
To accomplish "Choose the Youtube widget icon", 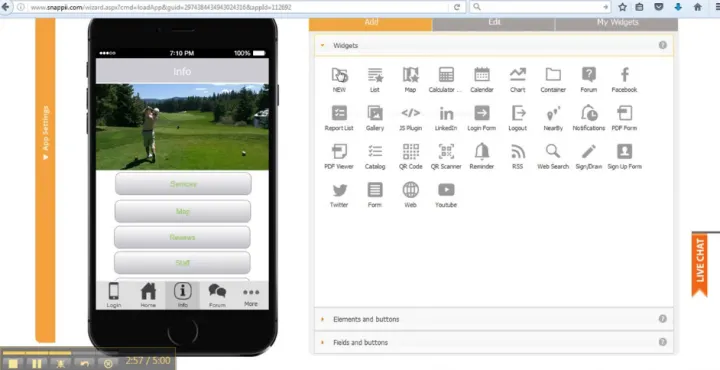I will 446,195.
